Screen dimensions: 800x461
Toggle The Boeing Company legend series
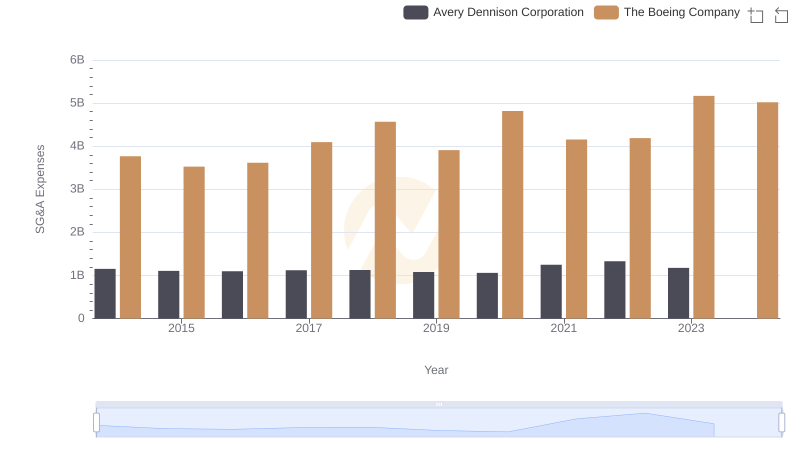pos(667,12)
